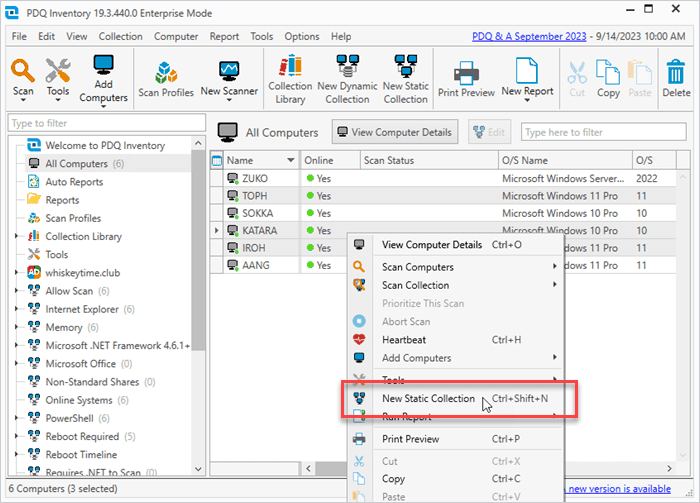Open the Options menu
Screen dimensions: 700x503
[x=302, y=37]
